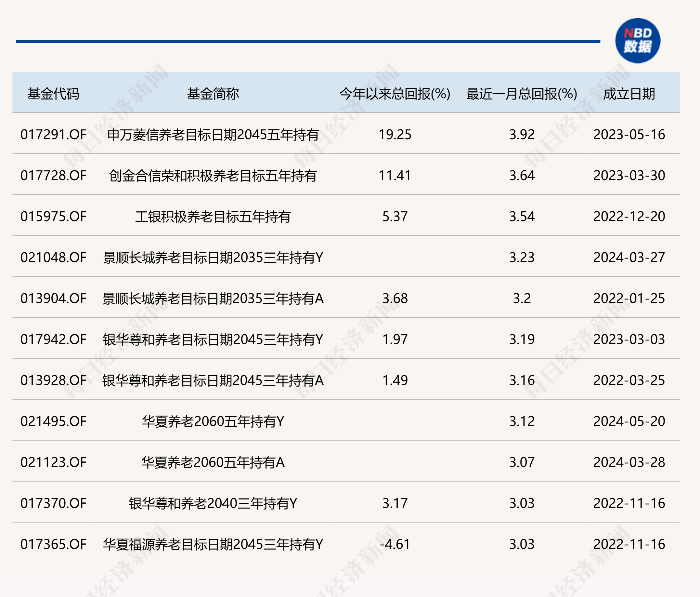Select fund name 创金合信荣和积极养老目标五年持有

pyautogui.click(x=213, y=176)
